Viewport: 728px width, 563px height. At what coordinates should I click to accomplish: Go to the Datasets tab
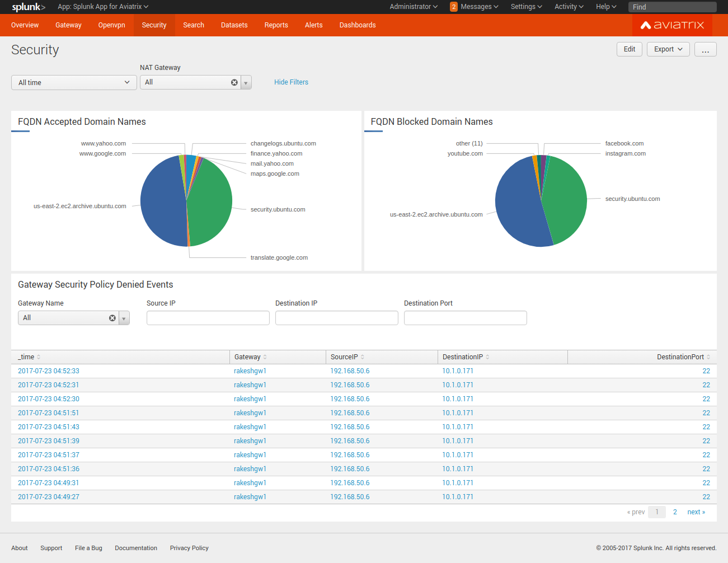234,25
